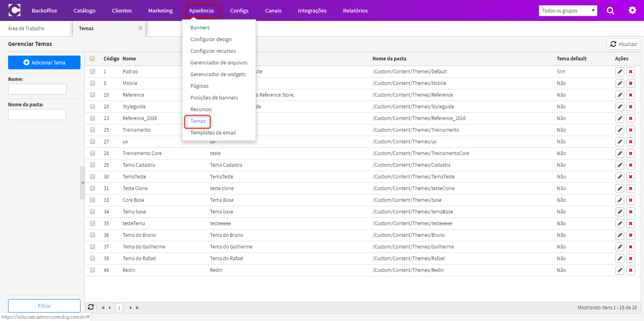Open the Catálogo menu

pos(85,10)
